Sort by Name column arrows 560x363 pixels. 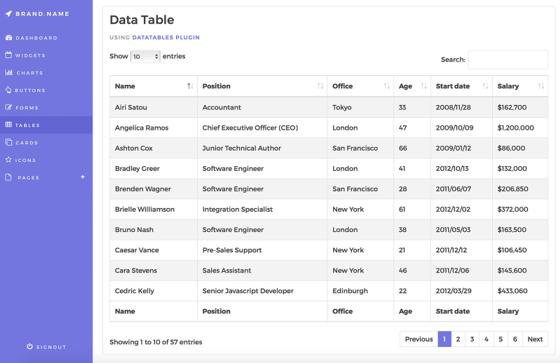point(190,86)
